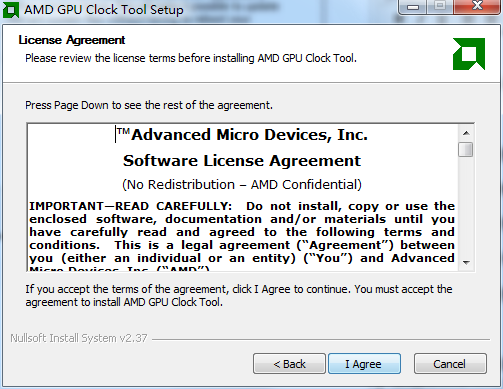Click the 'AMD GPU Clock Tool Setup' title text
The image size is (503, 389).
click(104, 10)
